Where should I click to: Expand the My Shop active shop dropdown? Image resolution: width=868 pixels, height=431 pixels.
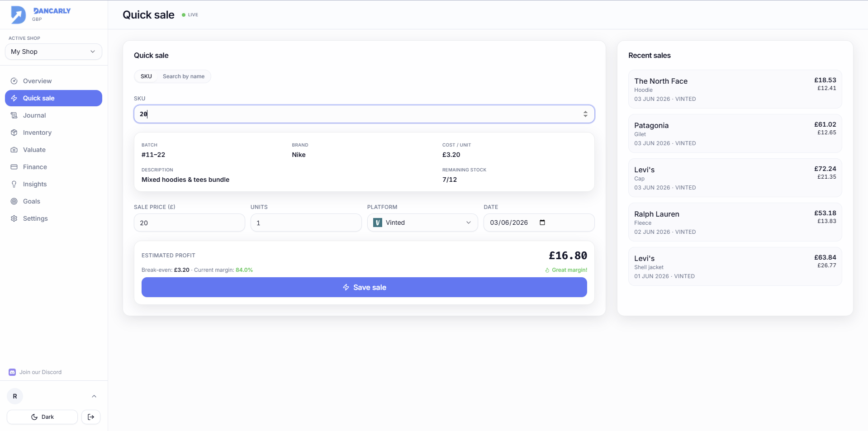point(53,52)
